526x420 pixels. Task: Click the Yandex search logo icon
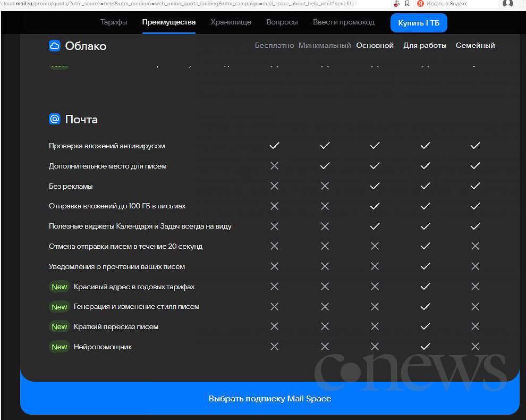(420, 4)
